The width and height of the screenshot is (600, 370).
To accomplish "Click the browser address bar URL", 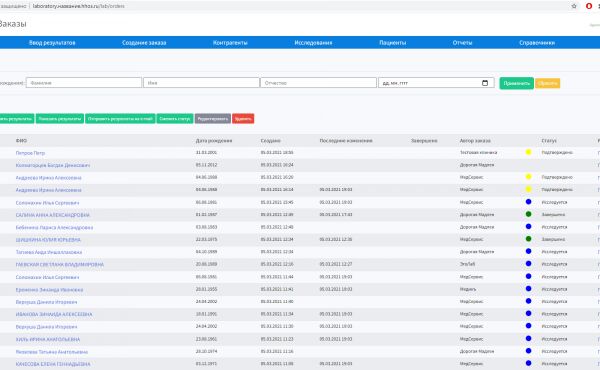I will click(78, 6).
